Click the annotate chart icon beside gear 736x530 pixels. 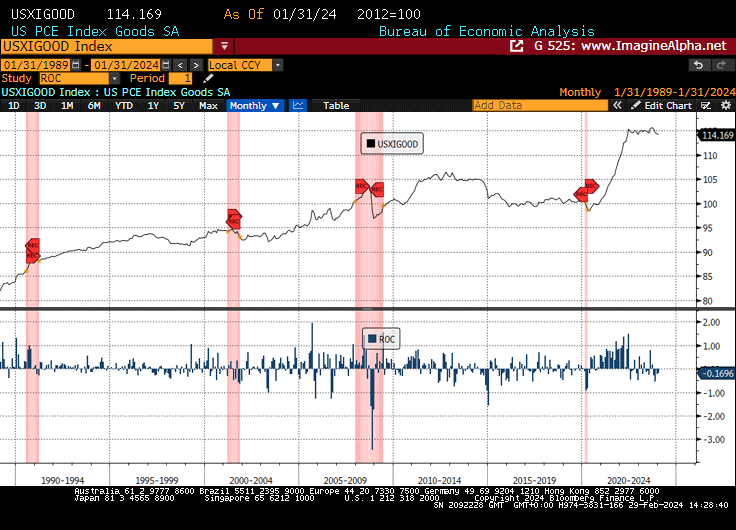704,105
